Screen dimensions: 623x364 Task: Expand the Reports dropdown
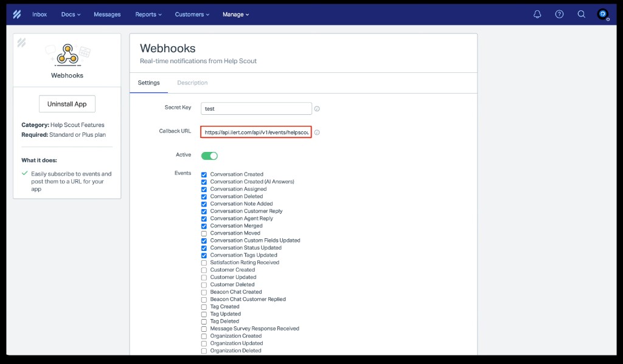pyautogui.click(x=148, y=14)
